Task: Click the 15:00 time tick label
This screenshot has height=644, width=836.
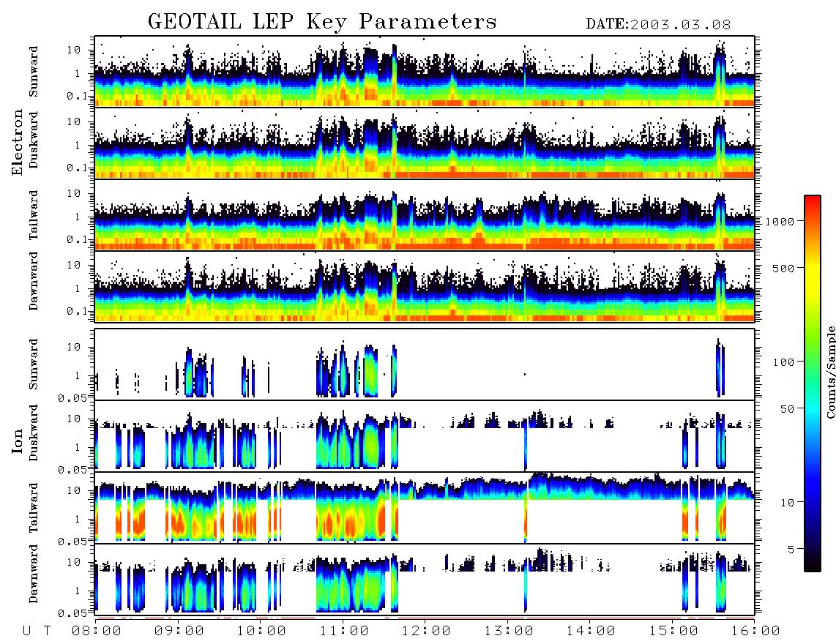Action: [x=673, y=631]
